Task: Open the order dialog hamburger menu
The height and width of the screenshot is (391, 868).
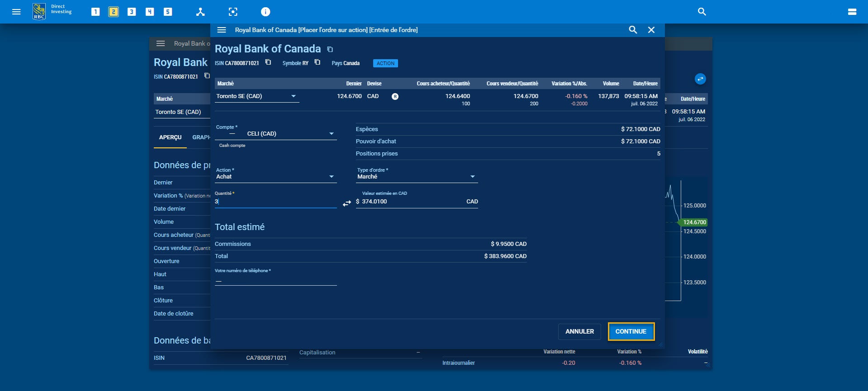Action: click(222, 30)
